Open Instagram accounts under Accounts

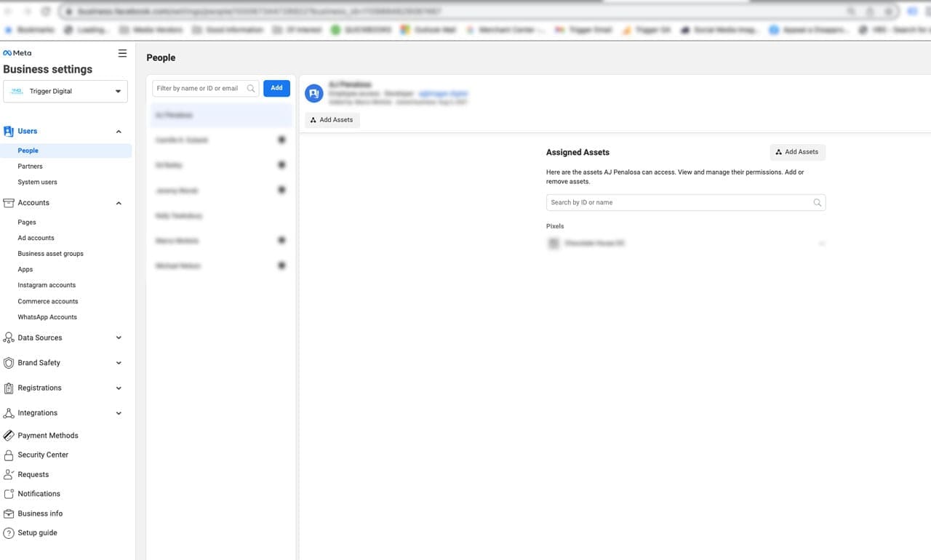pyautogui.click(x=46, y=284)
